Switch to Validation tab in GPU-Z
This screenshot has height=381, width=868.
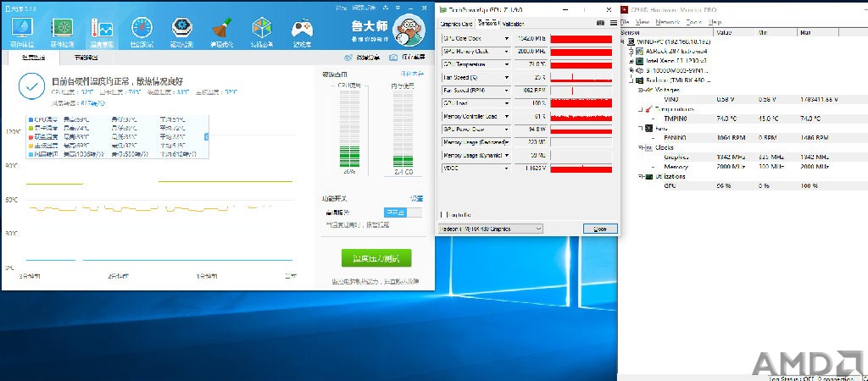click(513, 24)
